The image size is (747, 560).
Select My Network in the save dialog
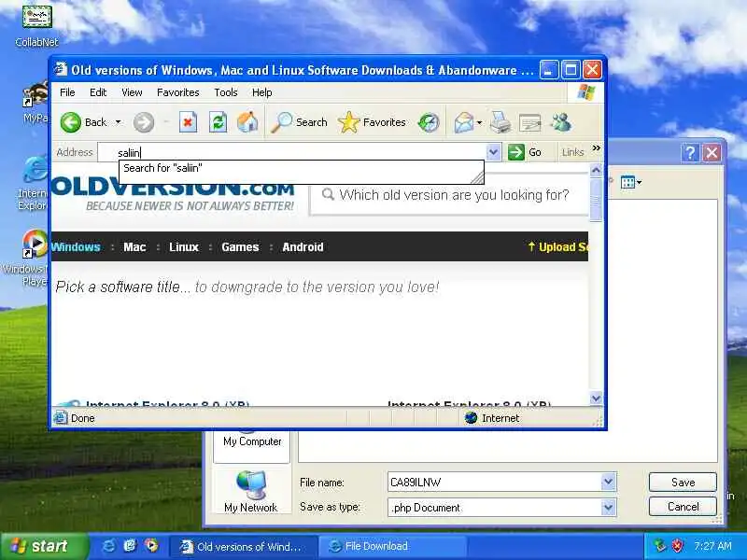click(251, 493)
